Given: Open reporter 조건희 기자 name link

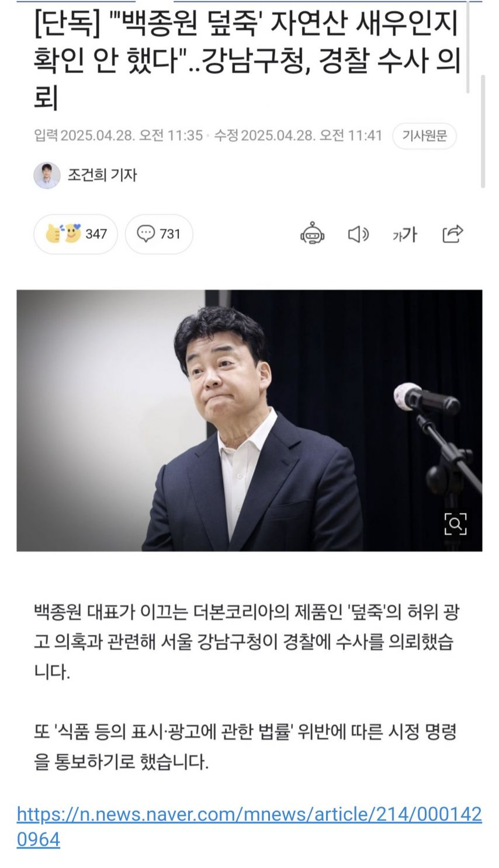Looking at the screenshot, I should pos(102,175).
